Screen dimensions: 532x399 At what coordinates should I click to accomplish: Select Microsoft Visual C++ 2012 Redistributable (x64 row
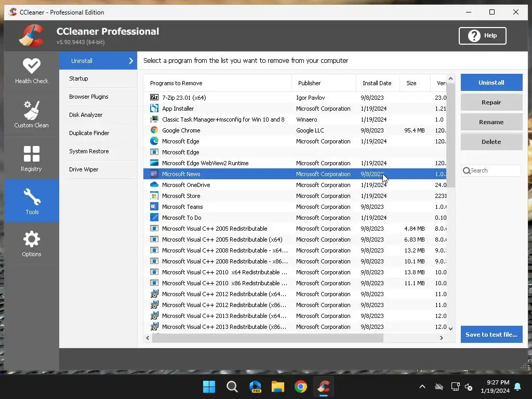(295, 294)
